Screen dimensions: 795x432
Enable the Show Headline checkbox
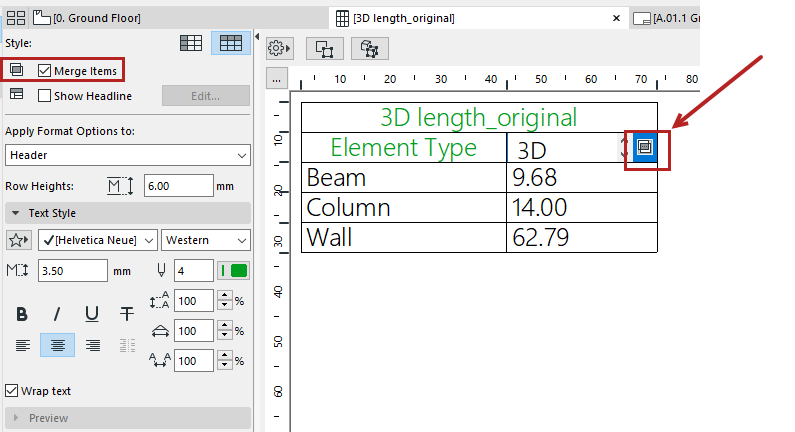45,96
